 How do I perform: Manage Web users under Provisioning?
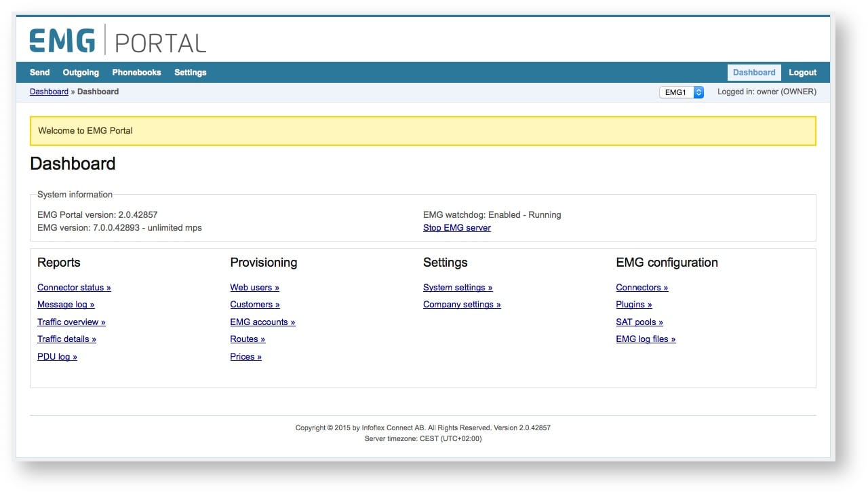pyautogui.click(x=254, y=287)
